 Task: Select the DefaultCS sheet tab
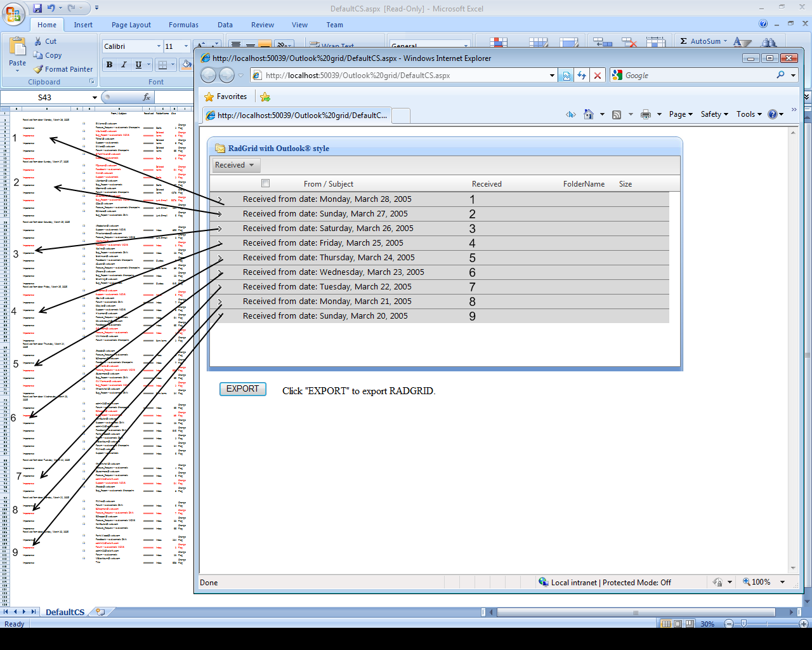65,613
